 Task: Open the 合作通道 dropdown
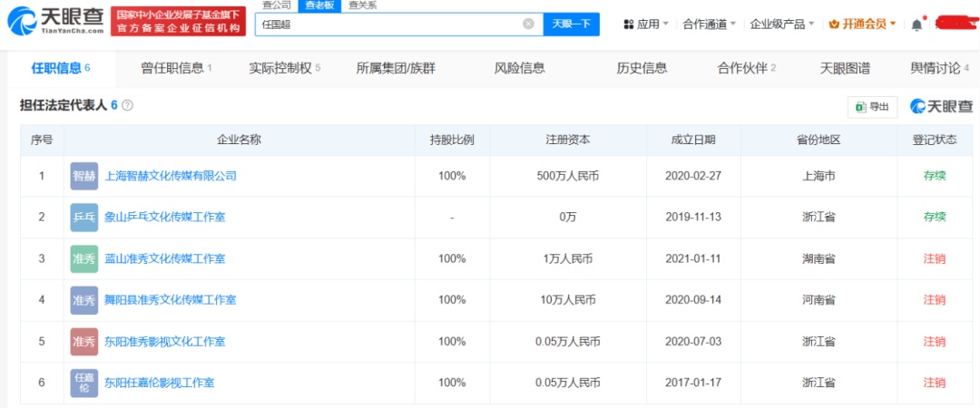[x=710, y=24]
